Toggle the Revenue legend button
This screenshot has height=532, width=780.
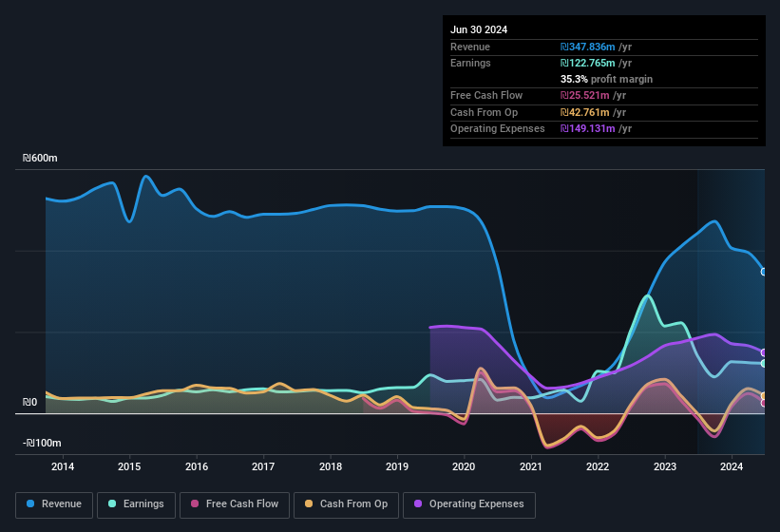click(54, 504)
